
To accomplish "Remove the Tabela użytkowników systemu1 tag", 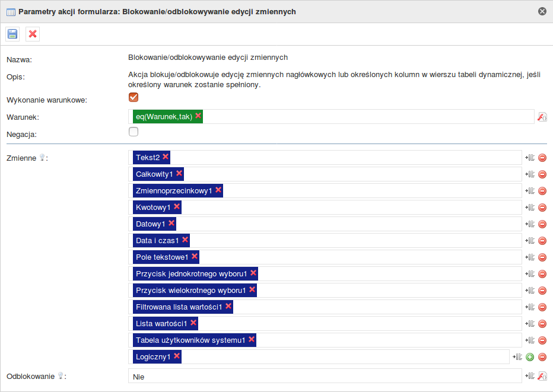I will [252, 339].
